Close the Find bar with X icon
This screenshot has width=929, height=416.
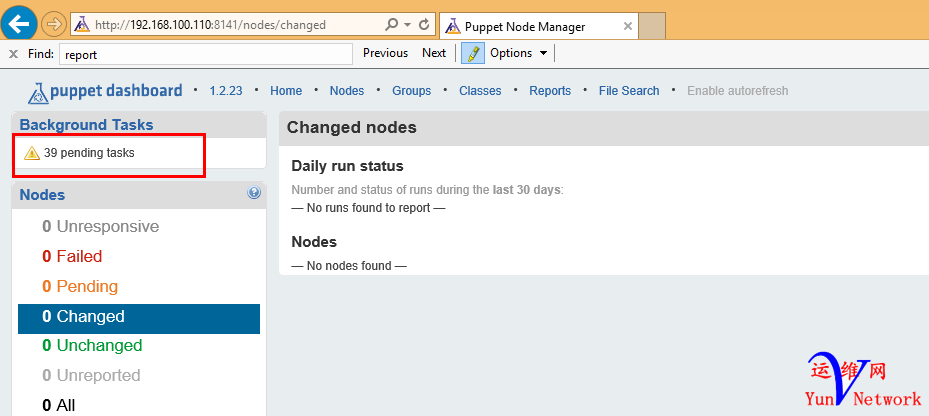pos(14,53)
